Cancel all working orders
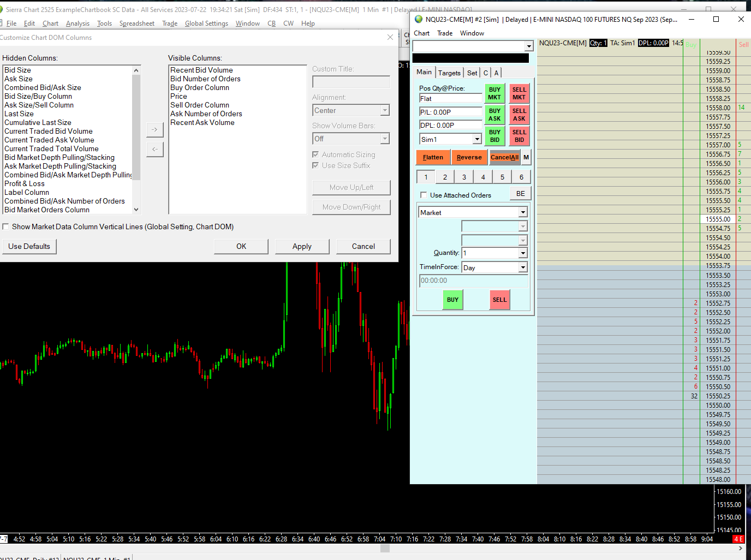Viewport: 751px width, 560px height. pyautogui.click(x=504, y=157)
